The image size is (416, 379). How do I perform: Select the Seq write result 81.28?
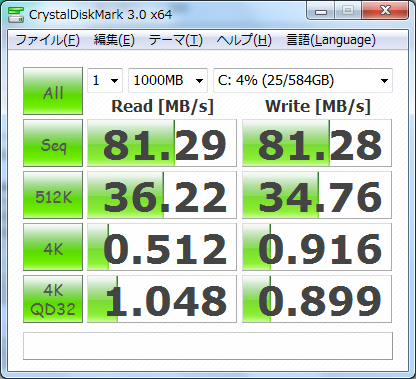click(317, 143)
